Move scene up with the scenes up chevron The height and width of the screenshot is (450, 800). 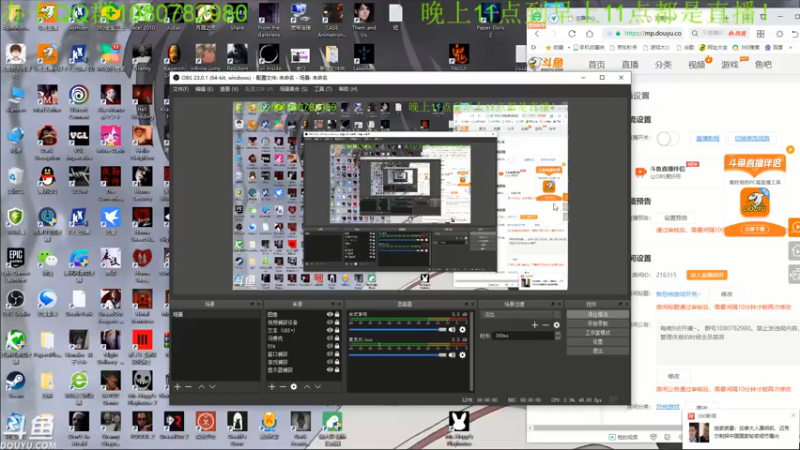pos(202,387)
